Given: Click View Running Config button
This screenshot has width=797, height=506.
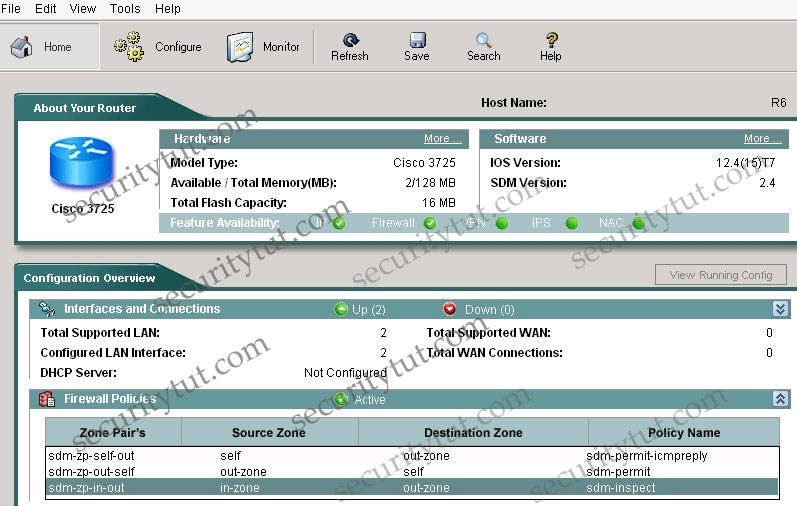Looking at the screenshot, I should pyautogui.click(x=721, y=275).
